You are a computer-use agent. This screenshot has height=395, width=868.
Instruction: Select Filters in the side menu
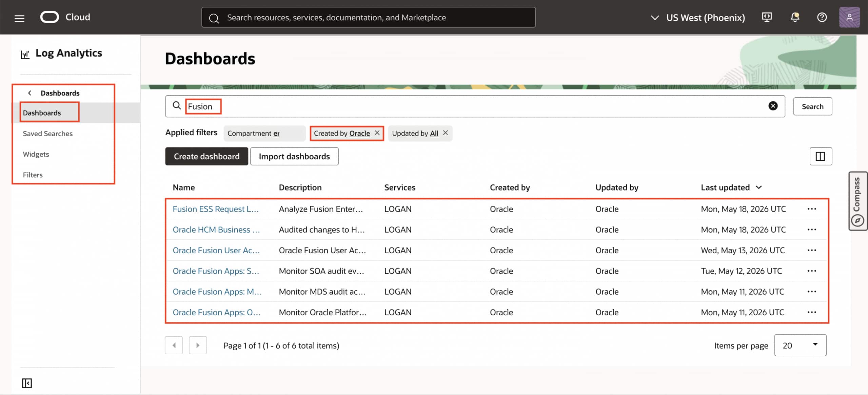point(33,175)
